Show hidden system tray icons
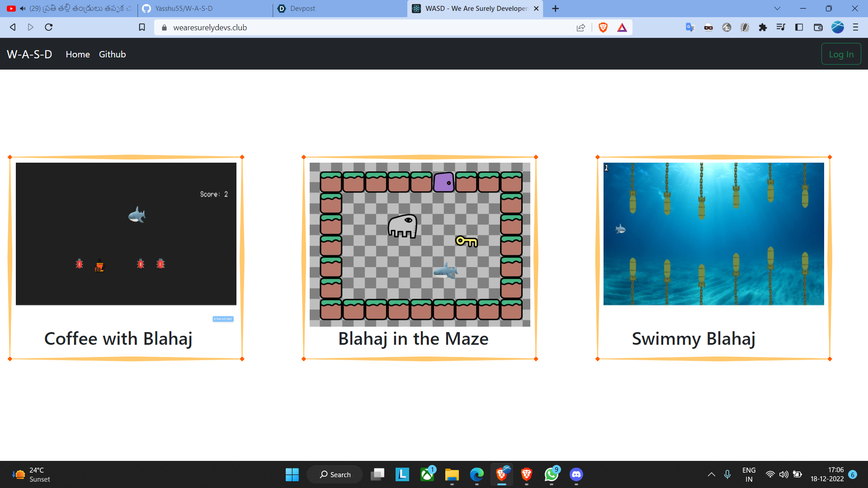The image size is (868, 488). click(x=711, y=474)
